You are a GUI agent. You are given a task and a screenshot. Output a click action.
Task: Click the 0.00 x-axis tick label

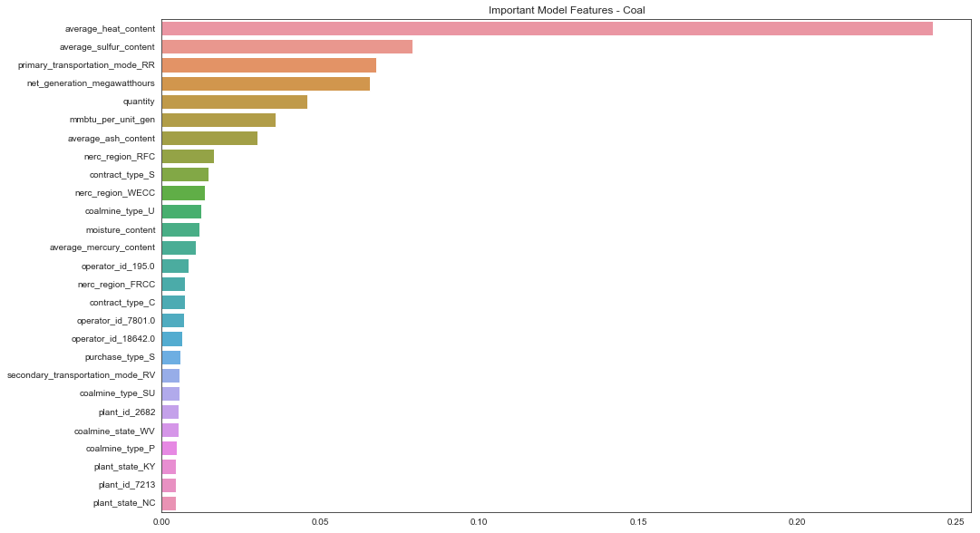[x=162, y=522]
